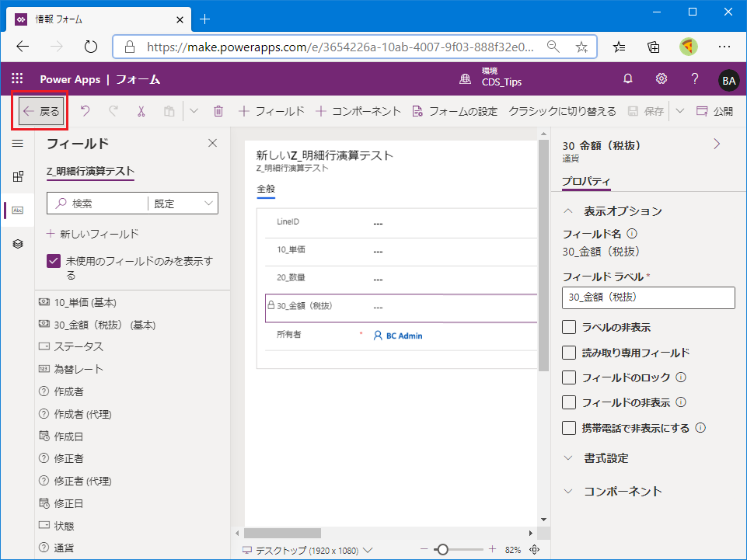This screenshot has height=560, width=747.
Task: Enable the ラベルの非表示 checkbox
Action: click(x=569, y=327)
